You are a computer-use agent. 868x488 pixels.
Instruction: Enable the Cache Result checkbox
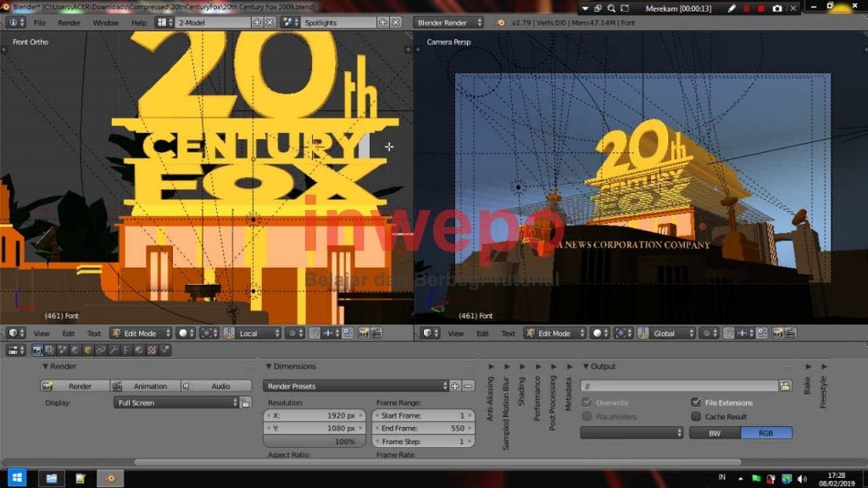[696, 416]
